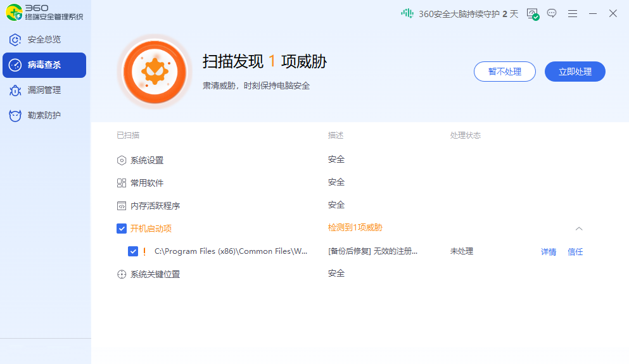Open the feedback chat bubble icon

pyautogui.click(x=552, y=13)
